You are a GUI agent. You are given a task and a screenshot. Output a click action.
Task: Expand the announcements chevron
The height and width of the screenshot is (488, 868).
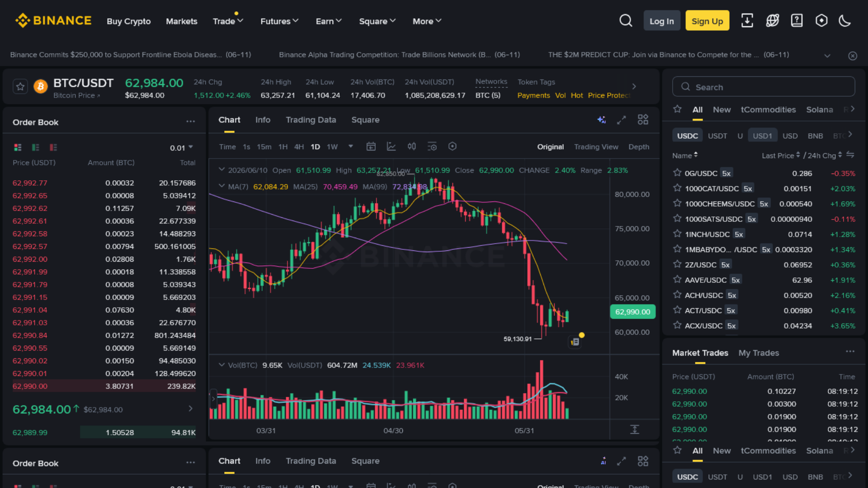pyautogui.click(x=827, y=56)
